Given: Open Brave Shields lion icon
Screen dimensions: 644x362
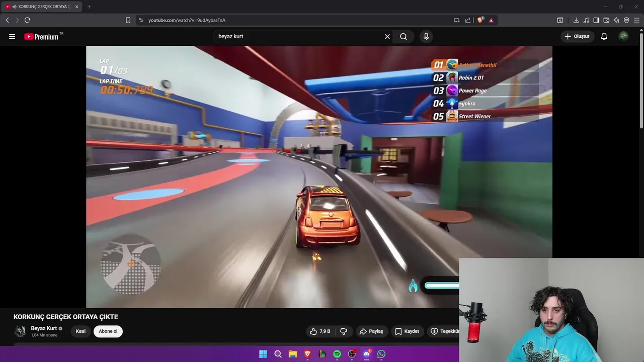Looking at the screenshot, I should coord(480,20).
